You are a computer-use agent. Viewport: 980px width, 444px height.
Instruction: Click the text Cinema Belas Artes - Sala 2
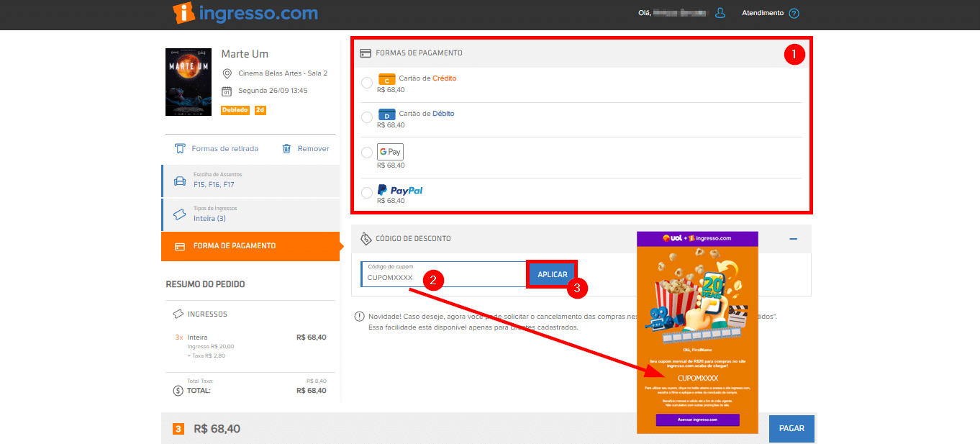pos(283,73)
